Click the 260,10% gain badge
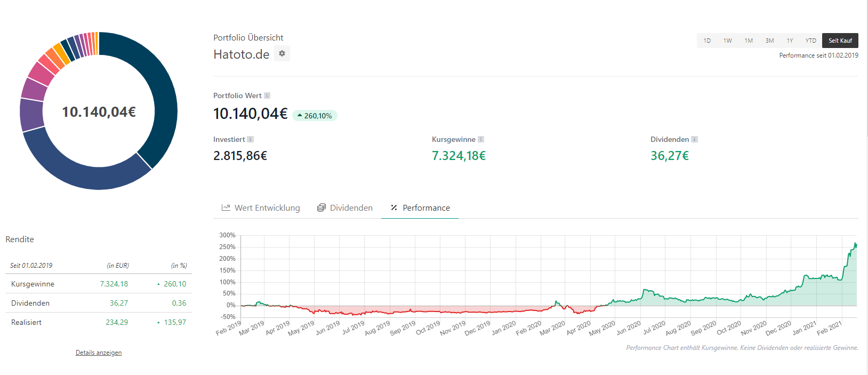 coord(315,116)
